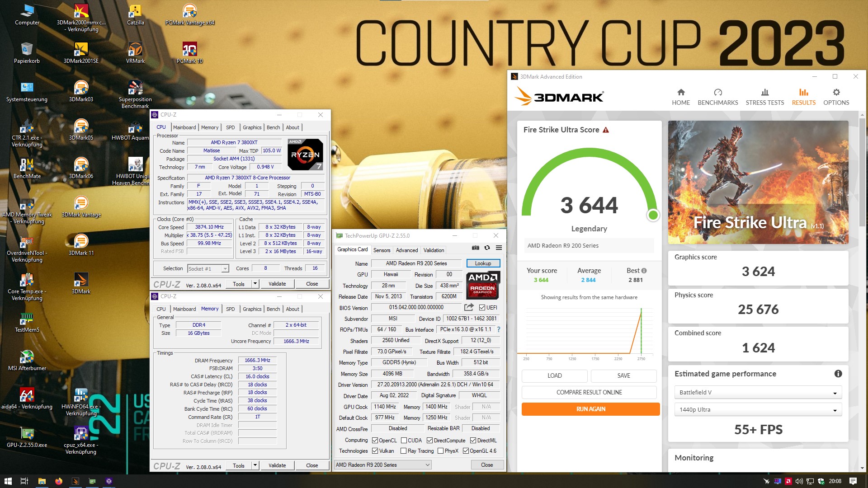Switch to SPD tab in lower CPU-Z
Viewport: 868px width, 488px height.
(230, 309)
